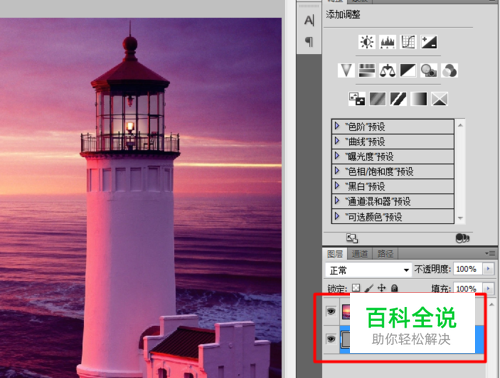
Task: Expand the "黑白" presets group
Action: pyautogui.click(x=337, y=185)
